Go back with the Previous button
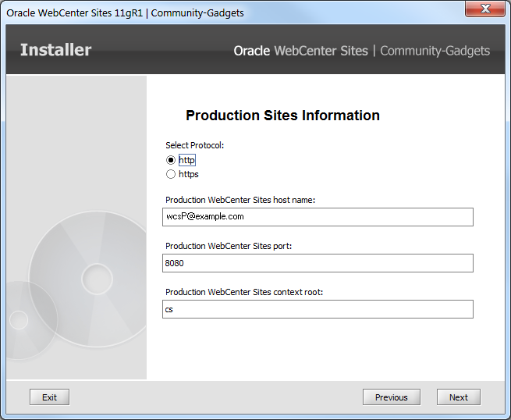 point(392,397)
